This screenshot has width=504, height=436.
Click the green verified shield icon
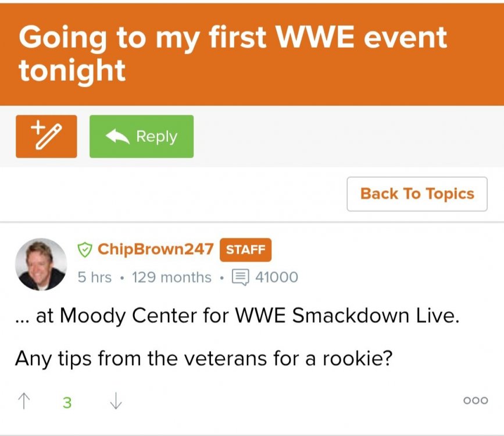point(85,250)
